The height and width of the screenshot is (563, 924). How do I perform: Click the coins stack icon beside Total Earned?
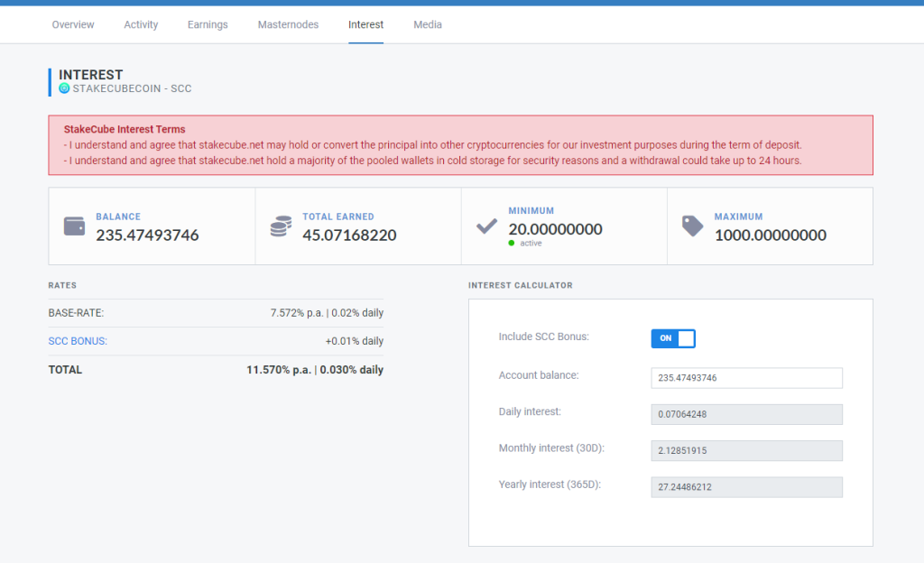[282, 226]
